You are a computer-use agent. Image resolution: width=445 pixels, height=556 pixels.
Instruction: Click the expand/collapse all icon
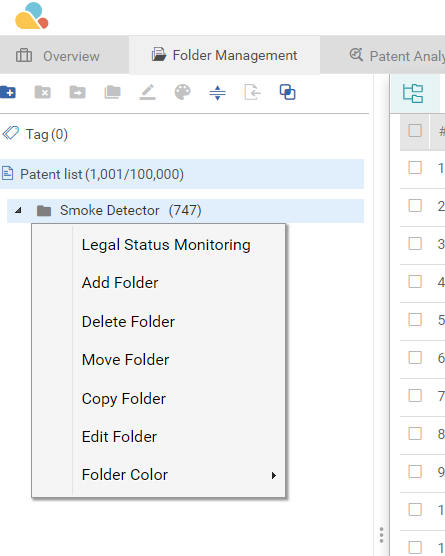(217, 93)
